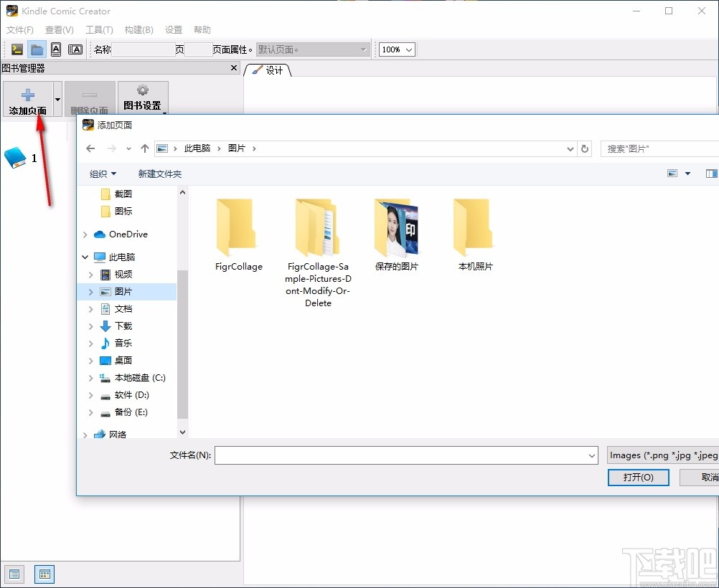Open the Images file type filter

click(x=663, y=455)
